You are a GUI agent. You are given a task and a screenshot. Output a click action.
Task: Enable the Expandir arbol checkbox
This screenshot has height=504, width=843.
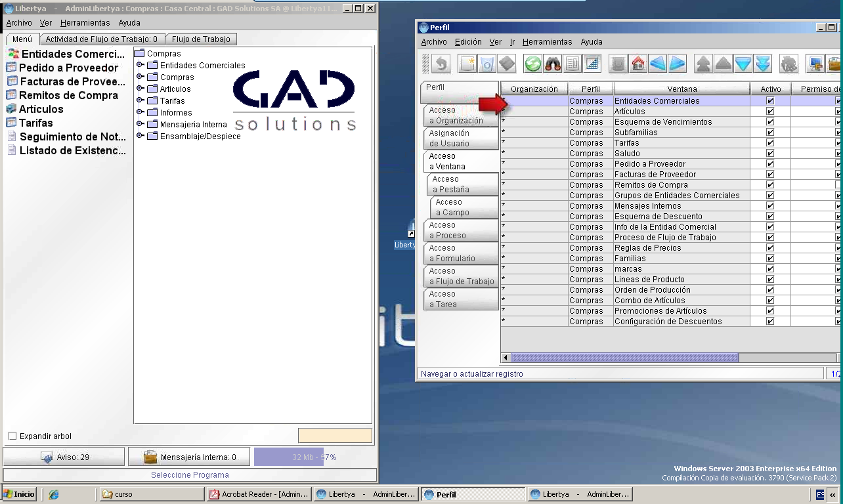(12, 436)
